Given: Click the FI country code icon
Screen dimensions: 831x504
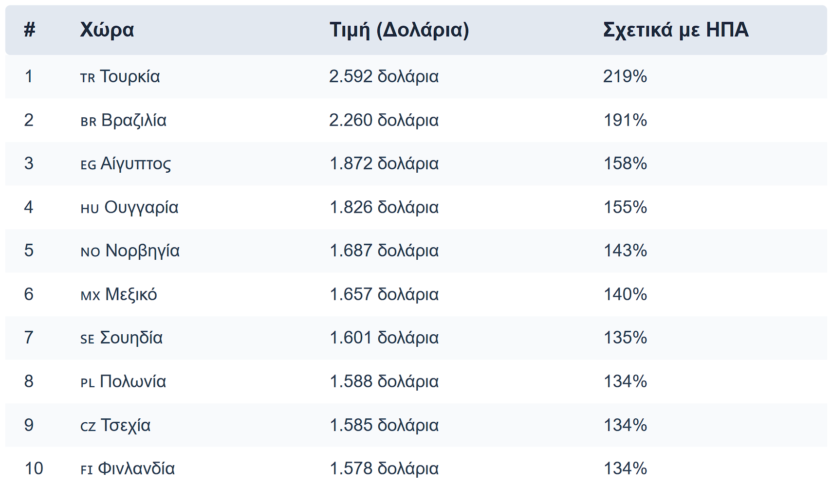Looking at the screenshot, I should (86, 470).
